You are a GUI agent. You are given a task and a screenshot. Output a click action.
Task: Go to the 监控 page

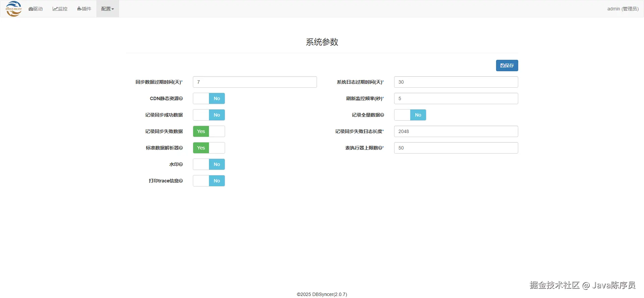pos(60,9)
